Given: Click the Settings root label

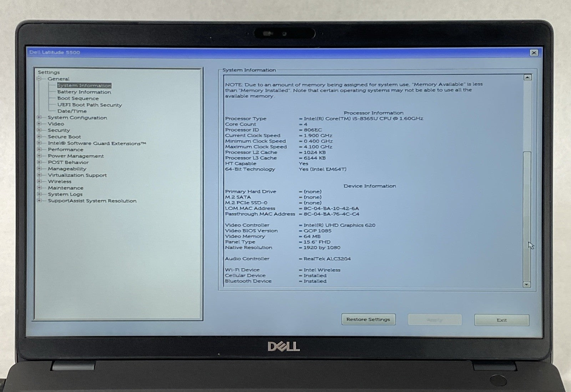Looking at the screenshot, I should pos(49,72).
